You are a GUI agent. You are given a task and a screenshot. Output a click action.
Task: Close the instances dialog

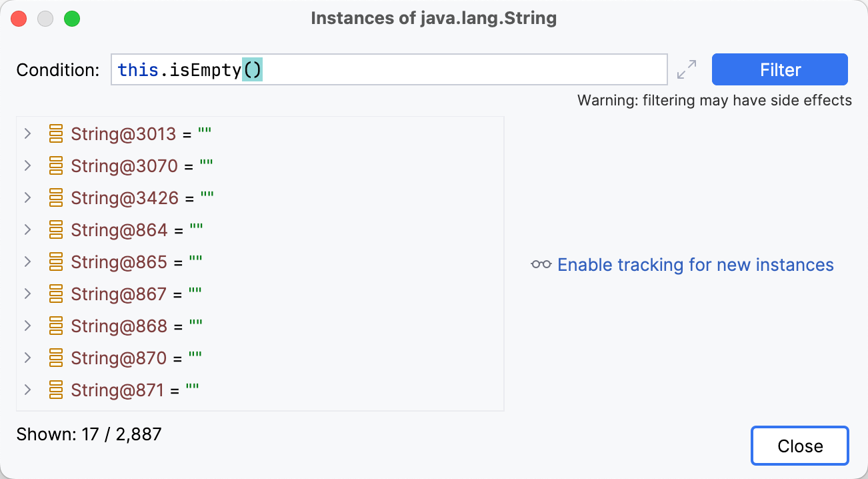point(799,446)
